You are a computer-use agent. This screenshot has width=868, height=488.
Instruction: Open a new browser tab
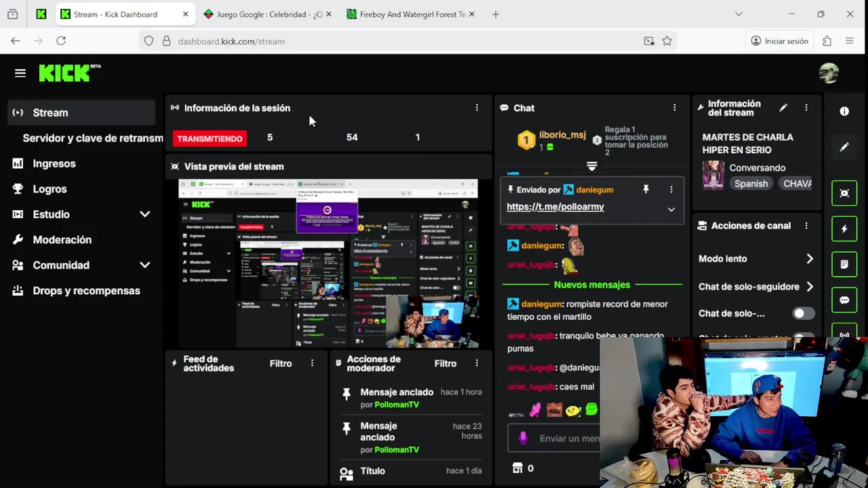(496, 14)
